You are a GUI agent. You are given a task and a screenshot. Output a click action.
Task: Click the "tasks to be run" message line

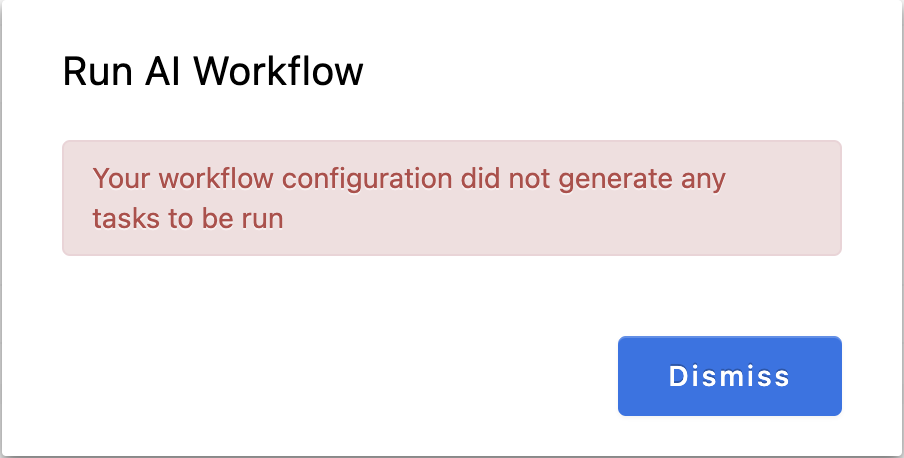point(188,218)
